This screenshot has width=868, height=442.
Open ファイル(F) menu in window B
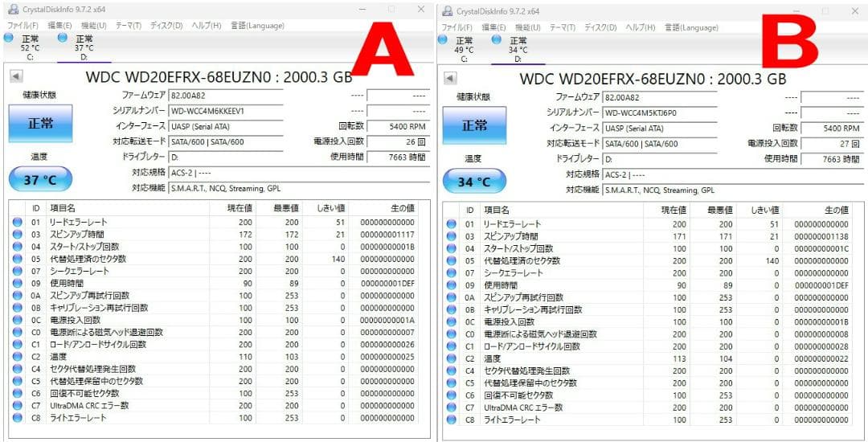point(457,27)
